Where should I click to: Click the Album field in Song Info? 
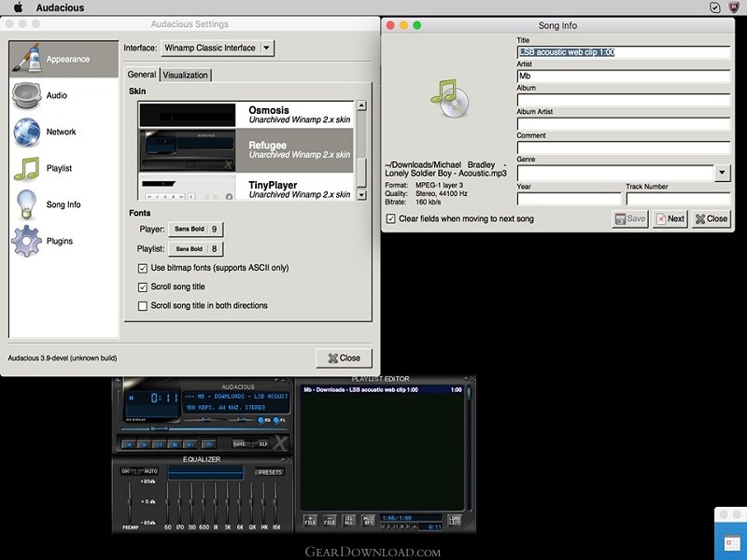pyautogui.click(x=624, y=100)
